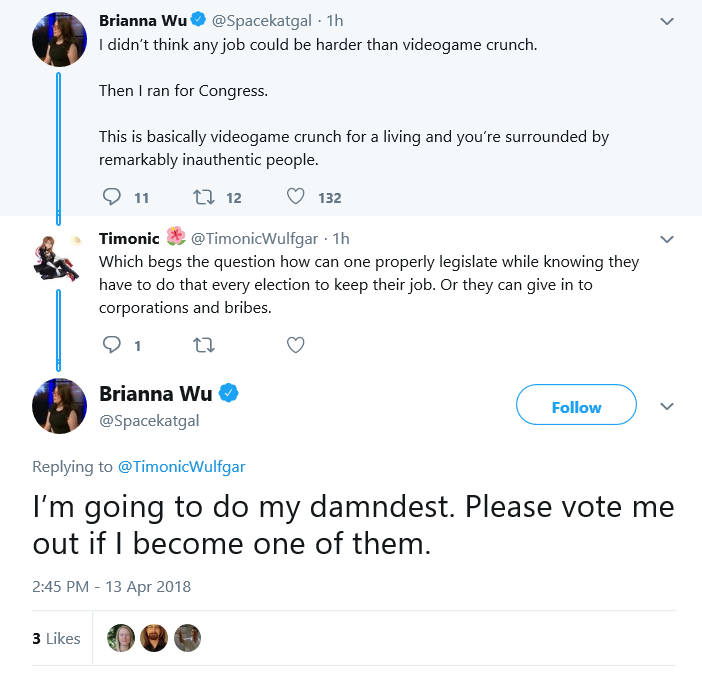Follow Brianna Wu

576,404
